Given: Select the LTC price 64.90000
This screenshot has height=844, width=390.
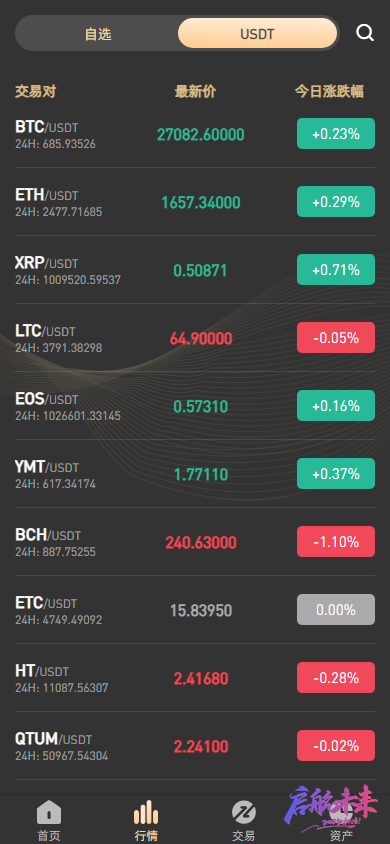Looking at the screenshot, I should (201, 339).
